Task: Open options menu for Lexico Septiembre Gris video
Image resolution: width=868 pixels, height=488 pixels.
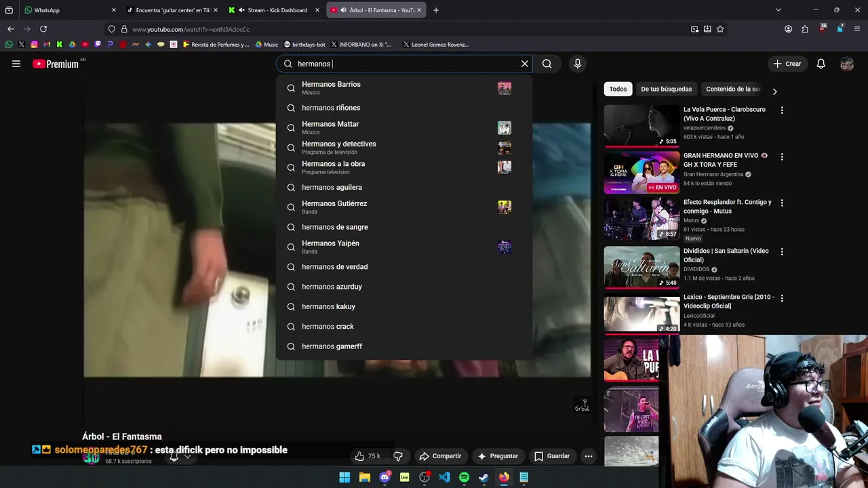Action: tap(782, 298)
